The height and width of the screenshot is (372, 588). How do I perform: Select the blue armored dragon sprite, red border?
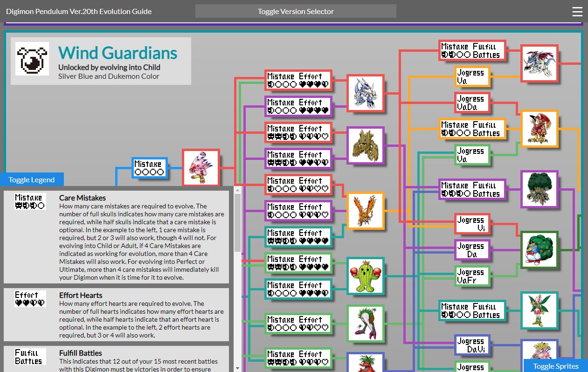[366, 93]
